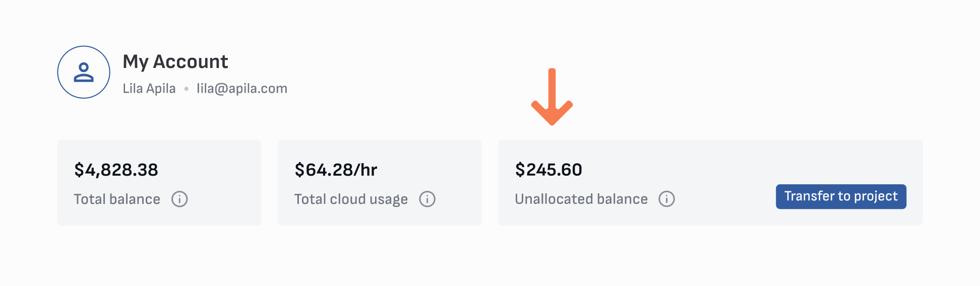Open info icon beside Total balance

(179, 199)
